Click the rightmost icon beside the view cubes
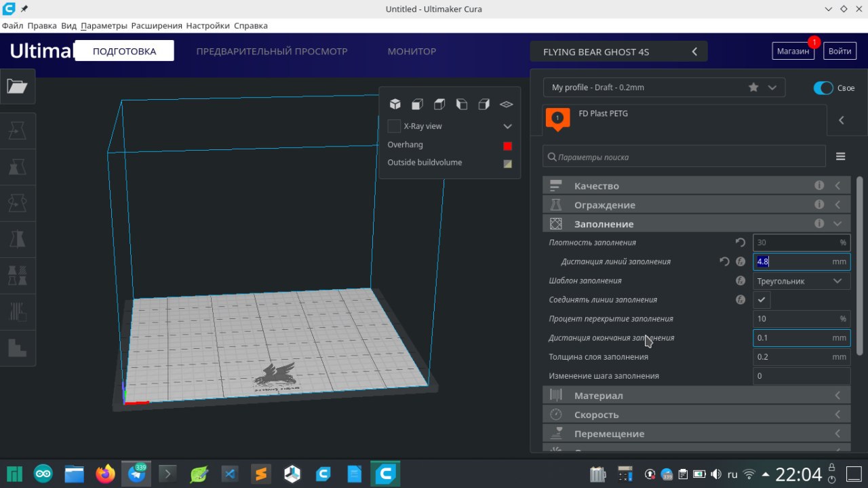The image size is (868, 488). coord(506,104)
